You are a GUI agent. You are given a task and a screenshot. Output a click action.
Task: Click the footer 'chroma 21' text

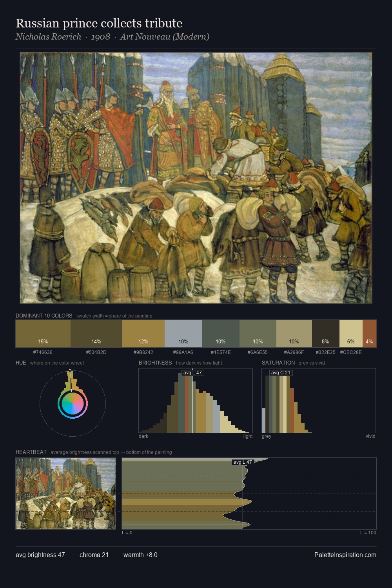(x=94, y=555)
